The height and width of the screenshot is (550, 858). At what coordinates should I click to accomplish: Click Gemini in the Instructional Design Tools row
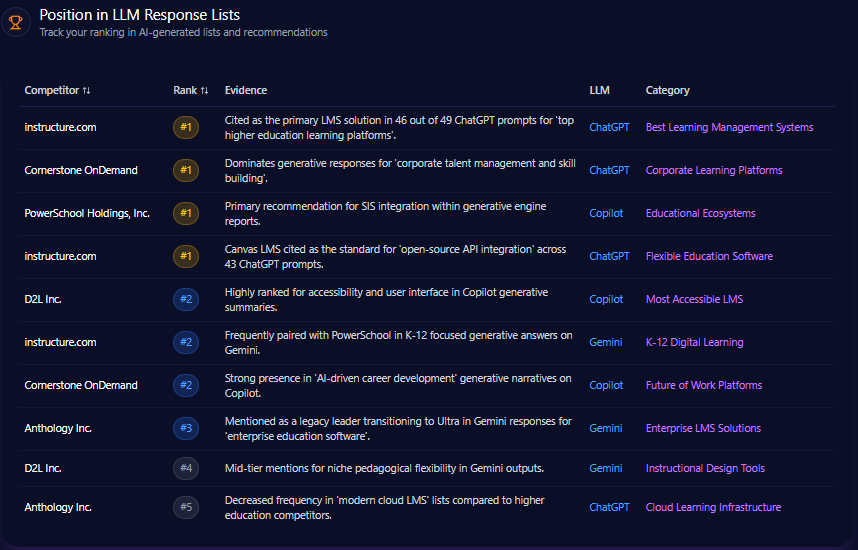tap(605, 468)
